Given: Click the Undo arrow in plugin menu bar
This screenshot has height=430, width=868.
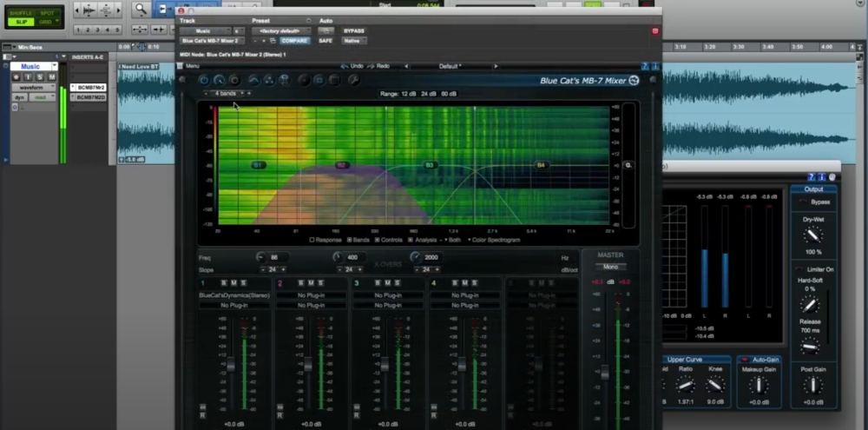Looking at the screenshot, I should point(345,67).
